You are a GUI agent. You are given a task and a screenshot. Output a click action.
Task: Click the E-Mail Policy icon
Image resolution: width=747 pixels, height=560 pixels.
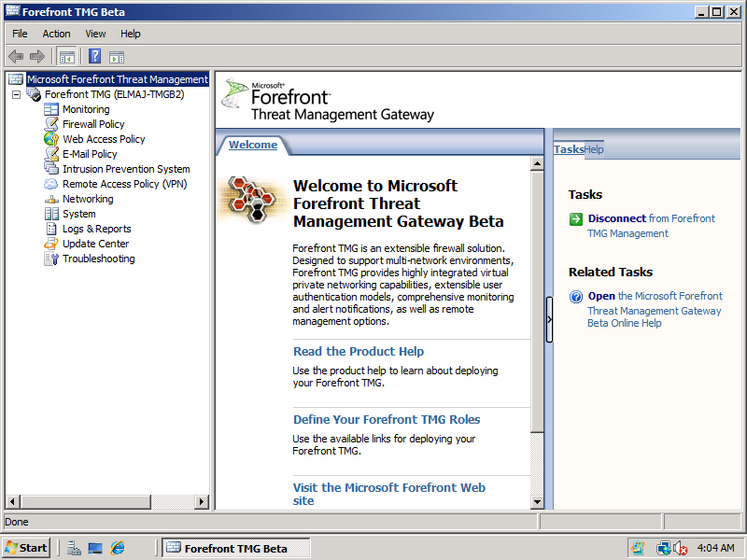[51, 154]
